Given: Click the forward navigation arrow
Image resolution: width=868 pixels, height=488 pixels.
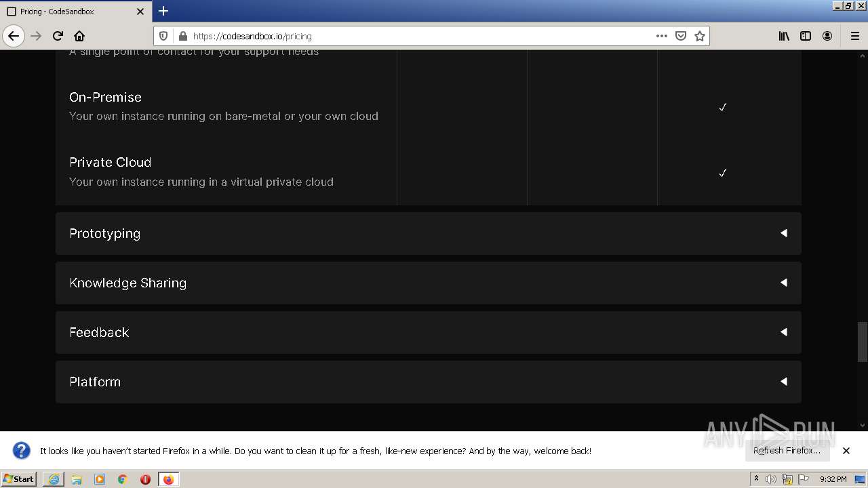Looking at the screenshot, I should point(36,36).
